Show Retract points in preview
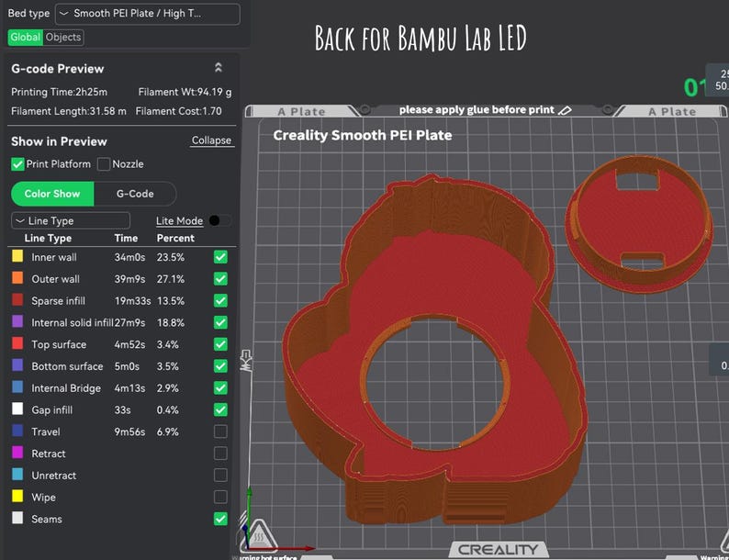The height and width of the screenshot is (560, 729). click(x=220, y=454)
